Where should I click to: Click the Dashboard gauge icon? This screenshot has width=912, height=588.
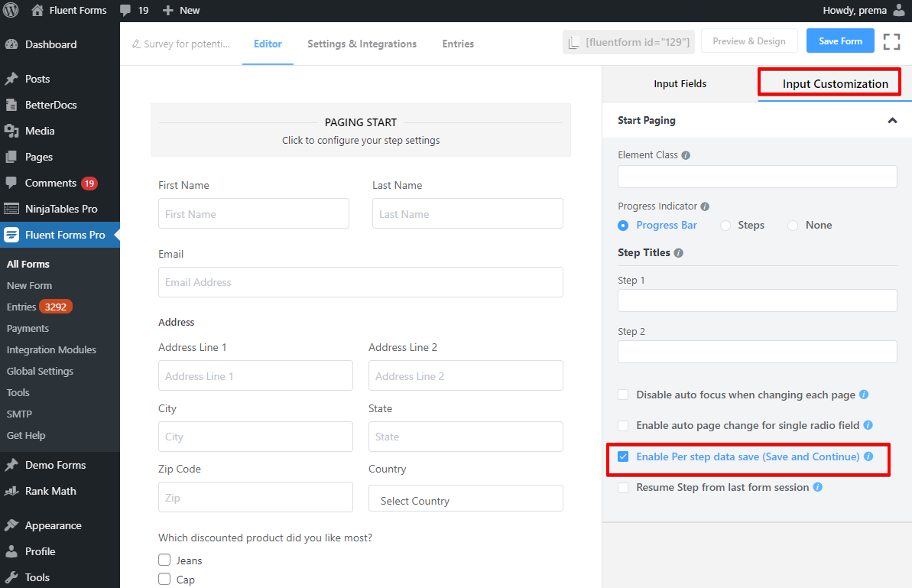(x=11, y=44)
